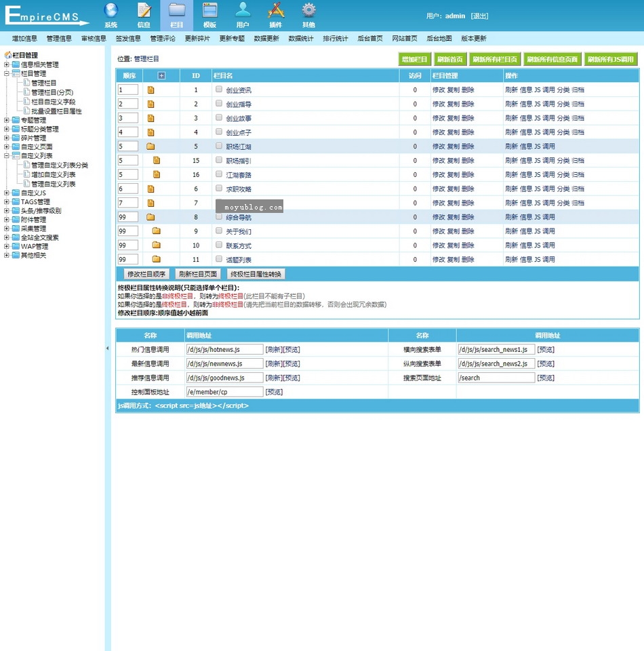Viewport: 644px width, 651px height.
Task: Click the folder icon in the 综合导航 row
Action: click(150, 217)
